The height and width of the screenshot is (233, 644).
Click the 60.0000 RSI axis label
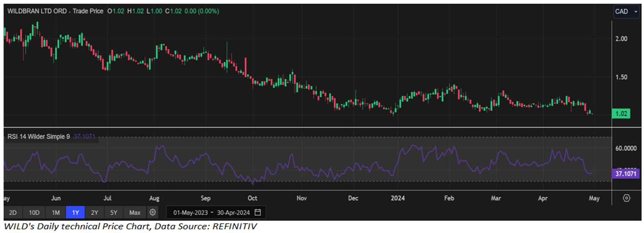(x=625, y=148)
